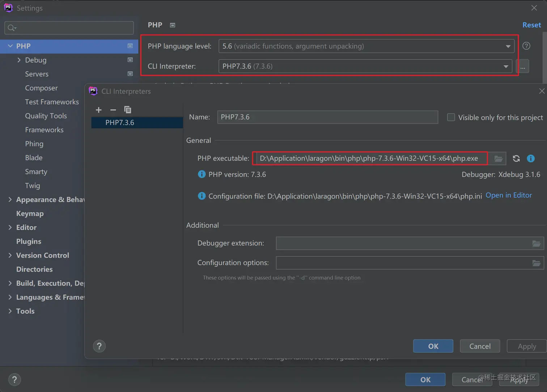
Task: Click OK in CLI Interpreters dialog
Action: [433, 346]
